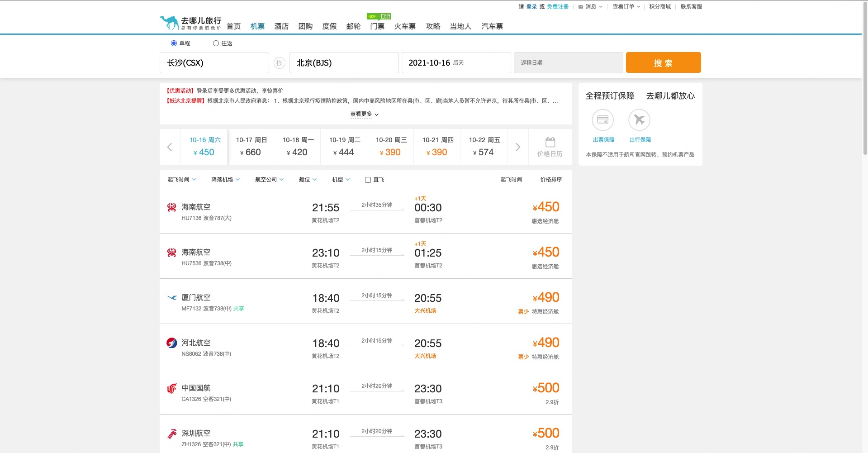The height and width of the screenshot is (453, 868).
Task: Select 10-17 周日 ¥660 date
Action: tap(251, 147)
